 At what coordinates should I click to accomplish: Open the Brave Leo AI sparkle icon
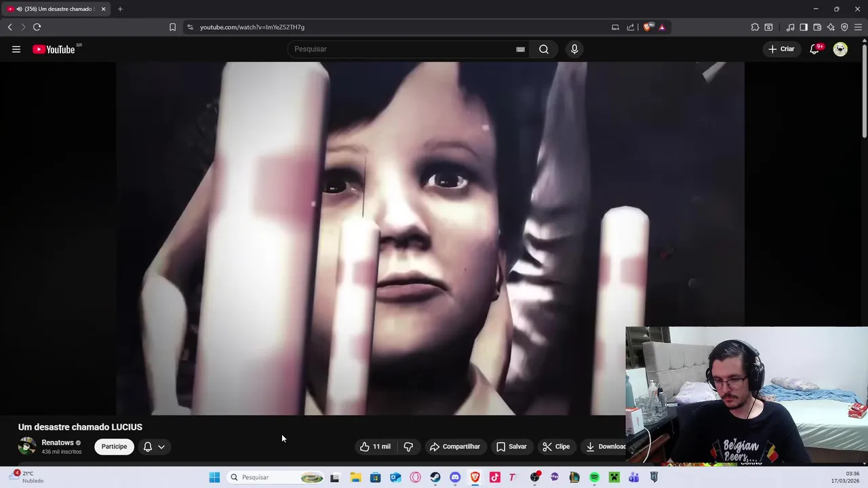[831, 27]
